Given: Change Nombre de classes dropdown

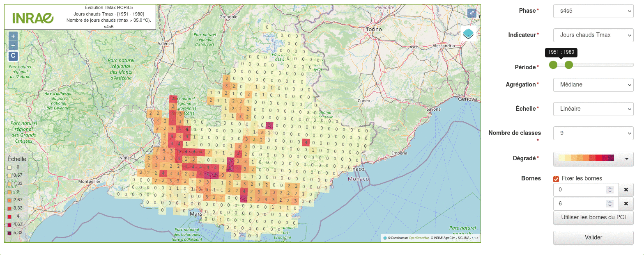Looking at the screenshot, I should (593, 133).
